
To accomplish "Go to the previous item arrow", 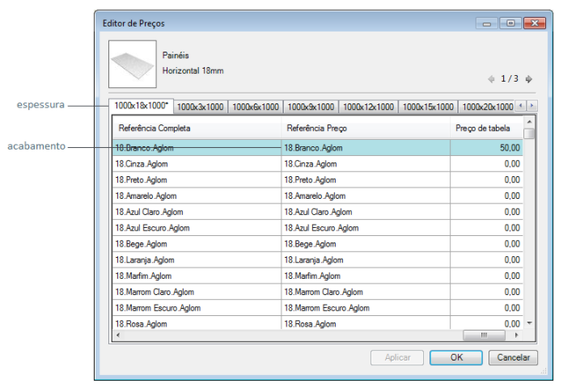I will tap(491, 79).
